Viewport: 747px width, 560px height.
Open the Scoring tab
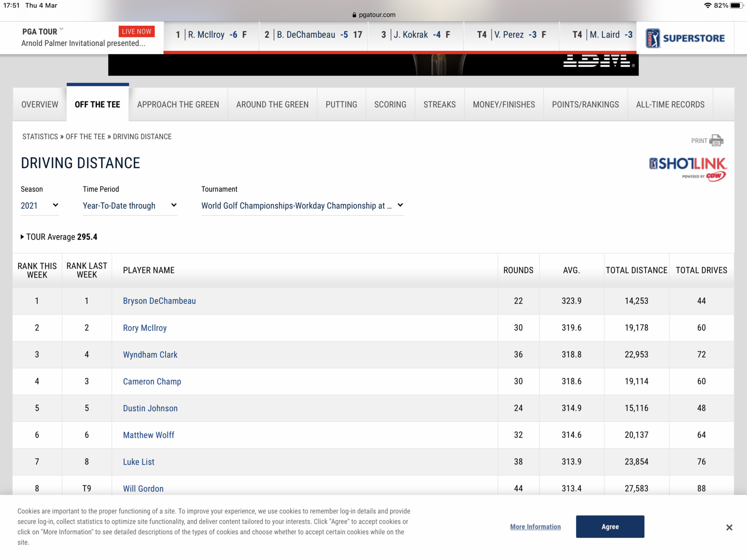390,105
